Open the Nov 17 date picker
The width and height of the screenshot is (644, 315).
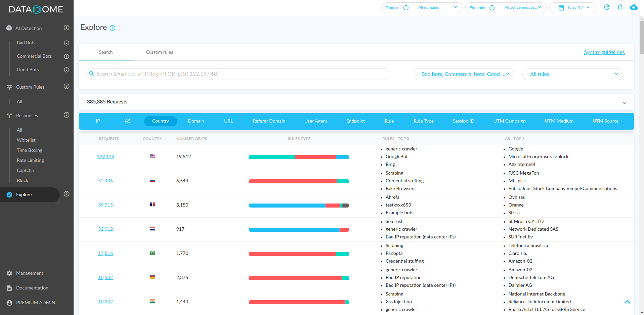tap(573, 7)
